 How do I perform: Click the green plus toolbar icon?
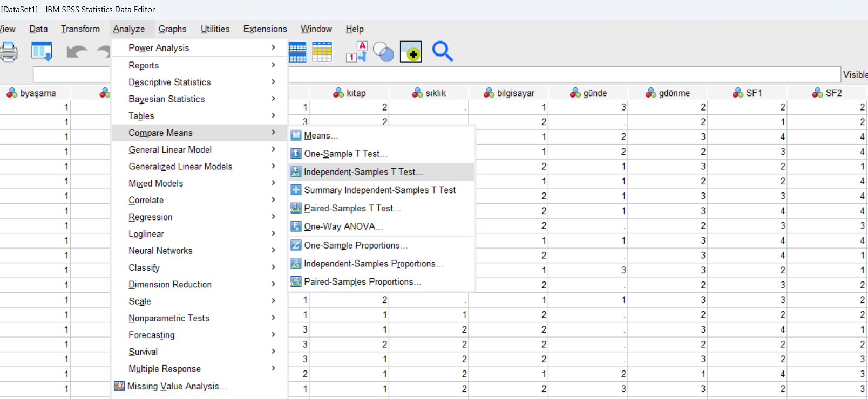click(x=411, y=52)
